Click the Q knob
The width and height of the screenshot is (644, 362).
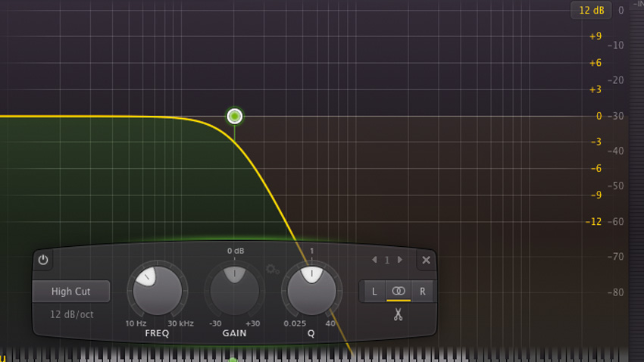311,291
